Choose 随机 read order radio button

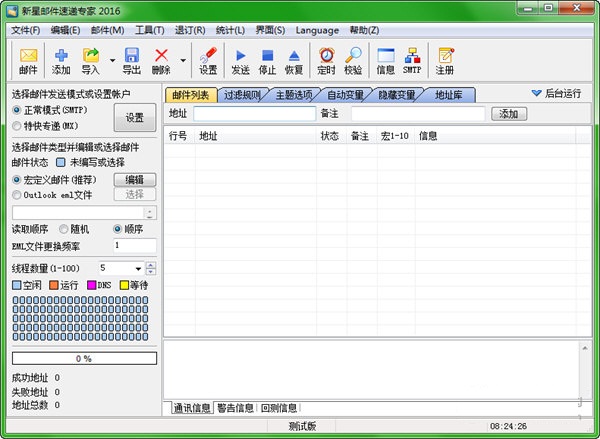point(64,228)
